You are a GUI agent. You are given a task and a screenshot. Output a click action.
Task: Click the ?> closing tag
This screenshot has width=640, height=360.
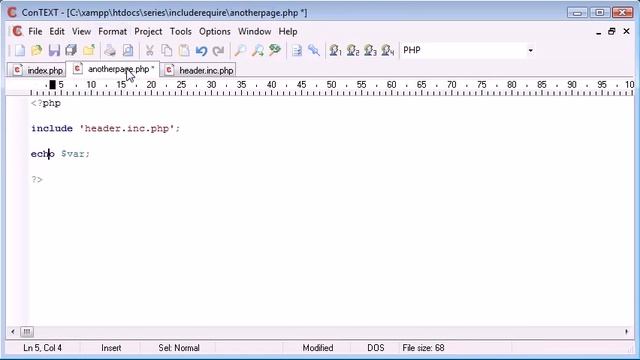(x=37, y=179)
